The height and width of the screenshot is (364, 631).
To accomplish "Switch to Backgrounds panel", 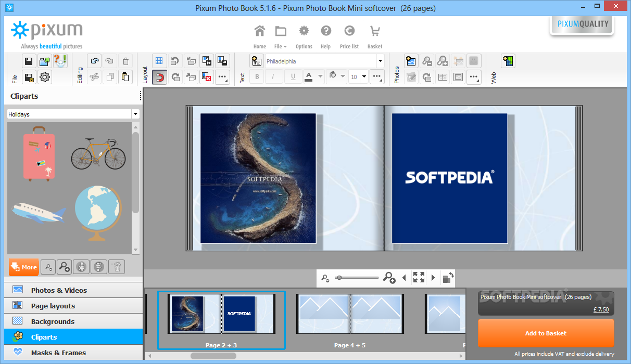I will point(73,321).
